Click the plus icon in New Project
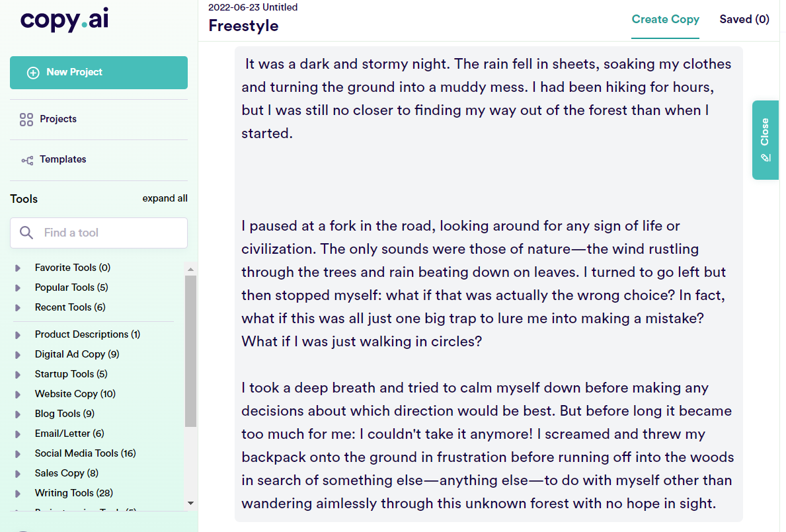Image resolution: width=786 pixels, height=532 pixels. click(33, 73)
